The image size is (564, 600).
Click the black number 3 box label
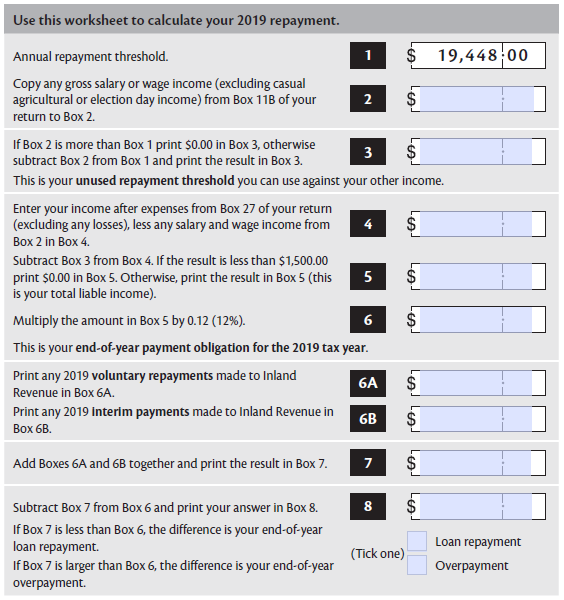coord(368,152)
